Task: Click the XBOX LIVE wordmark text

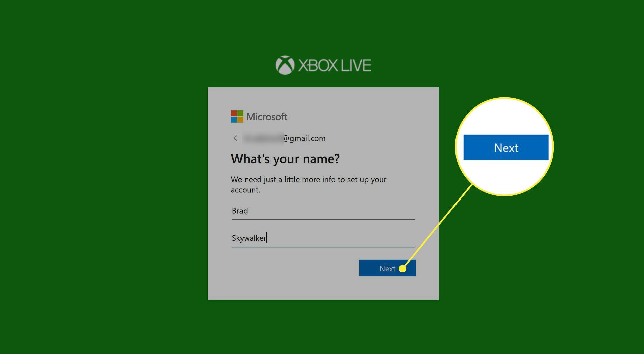Action: 334,65
